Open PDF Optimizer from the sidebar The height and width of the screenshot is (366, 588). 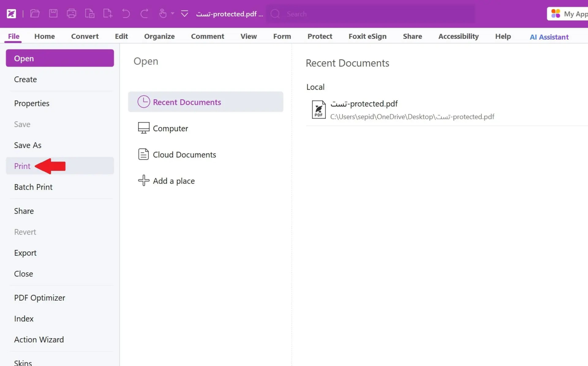[x=60, y=298]
